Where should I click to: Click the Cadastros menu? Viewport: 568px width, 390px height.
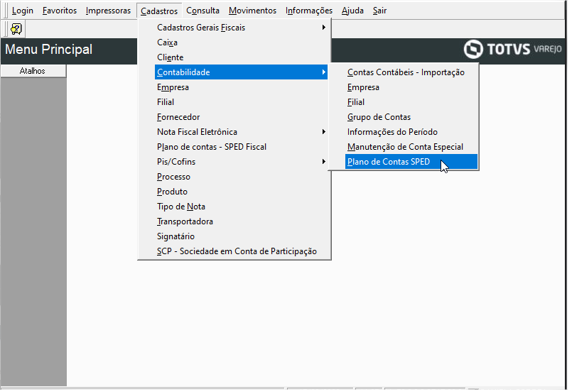click(159, 11)
